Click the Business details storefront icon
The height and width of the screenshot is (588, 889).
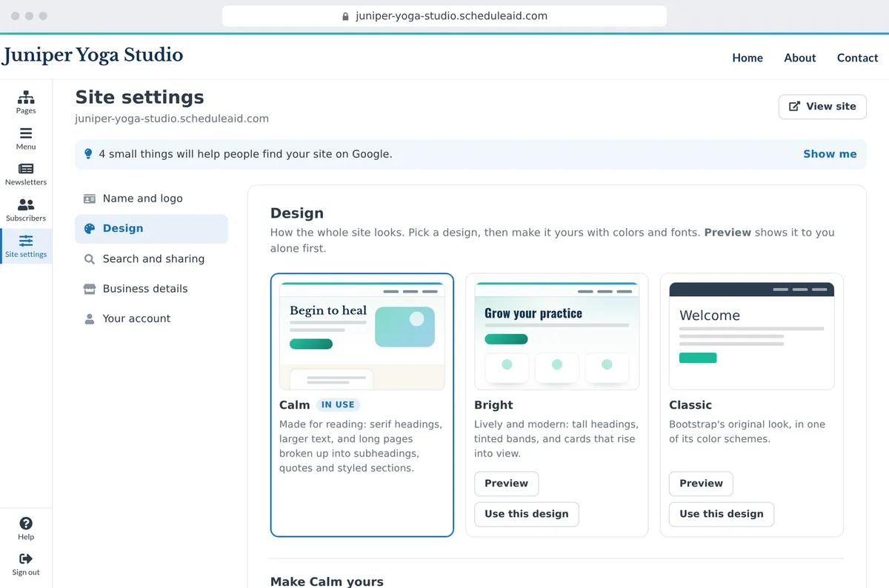[x=90, y=289]
